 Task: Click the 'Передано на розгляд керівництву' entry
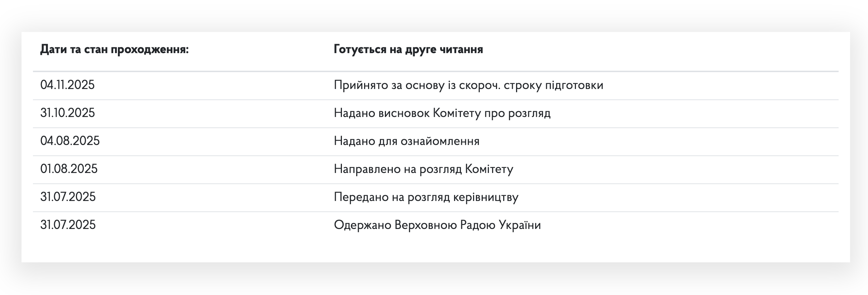point(426,197)
